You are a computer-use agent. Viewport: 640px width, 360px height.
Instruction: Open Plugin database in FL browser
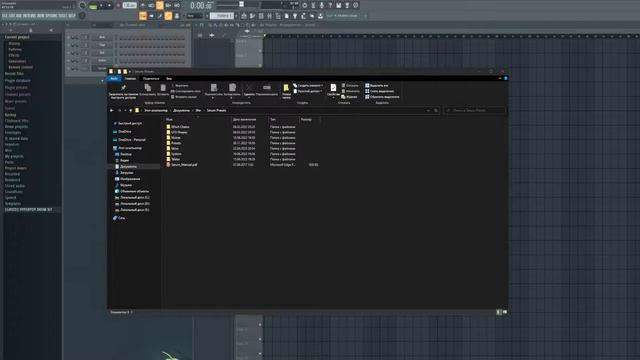(18, 81)
